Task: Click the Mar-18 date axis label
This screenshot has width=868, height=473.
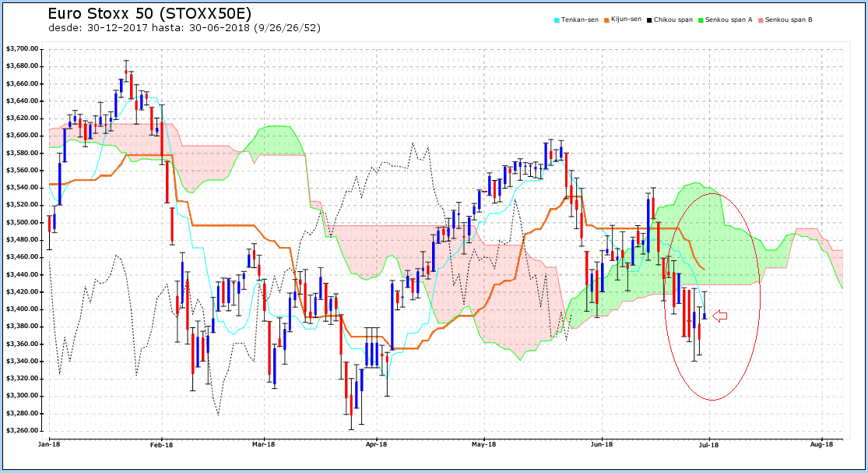Action: click(x=263, y=444)
